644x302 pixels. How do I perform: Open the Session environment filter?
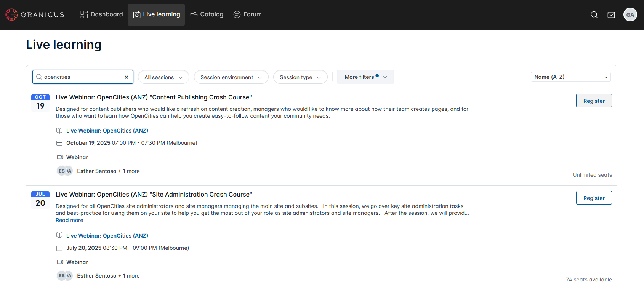coord(231,77)
